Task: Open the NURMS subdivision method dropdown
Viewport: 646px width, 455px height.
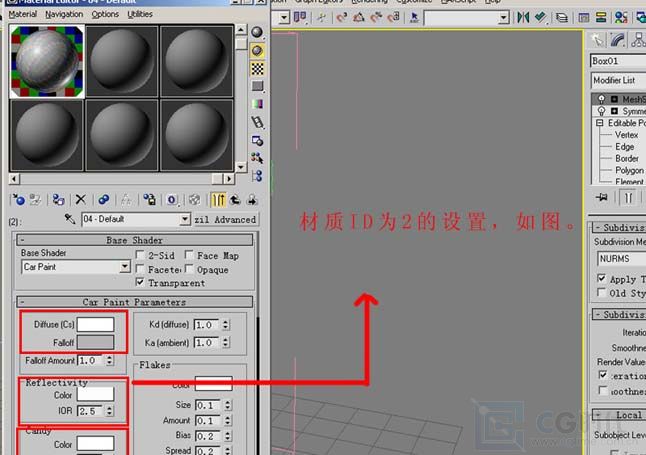Action: click(x=621, y=259)
